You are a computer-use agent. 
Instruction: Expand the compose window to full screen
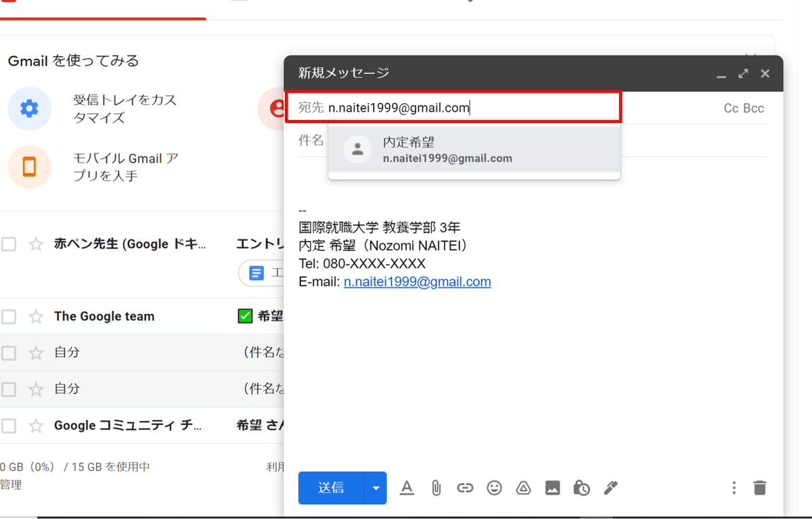point(743,73)
